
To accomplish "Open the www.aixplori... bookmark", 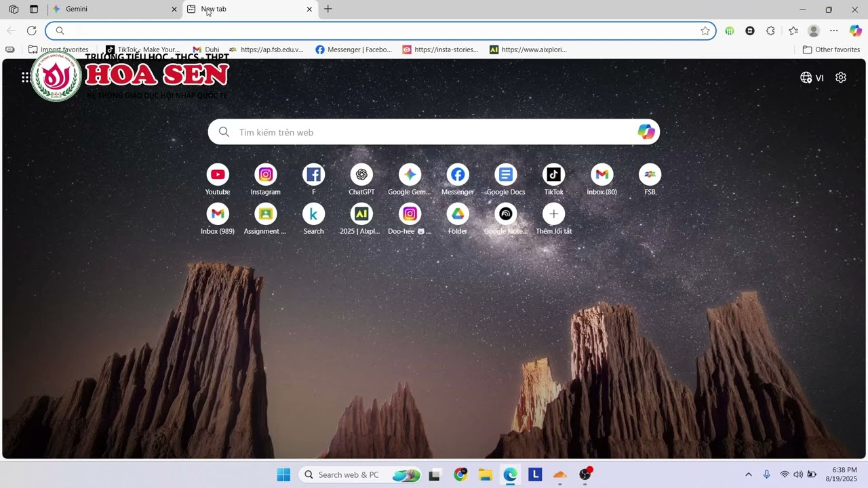I will [x=528, y=49].
